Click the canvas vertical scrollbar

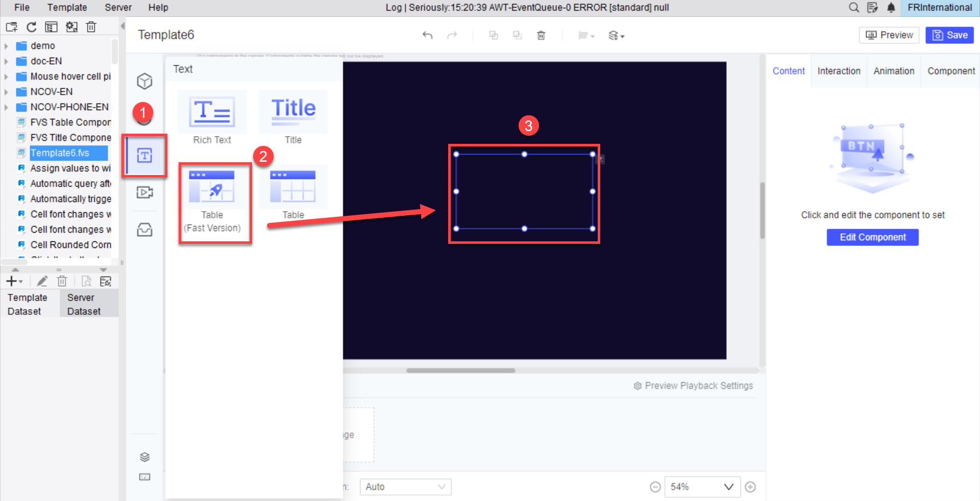click(763, 210)
